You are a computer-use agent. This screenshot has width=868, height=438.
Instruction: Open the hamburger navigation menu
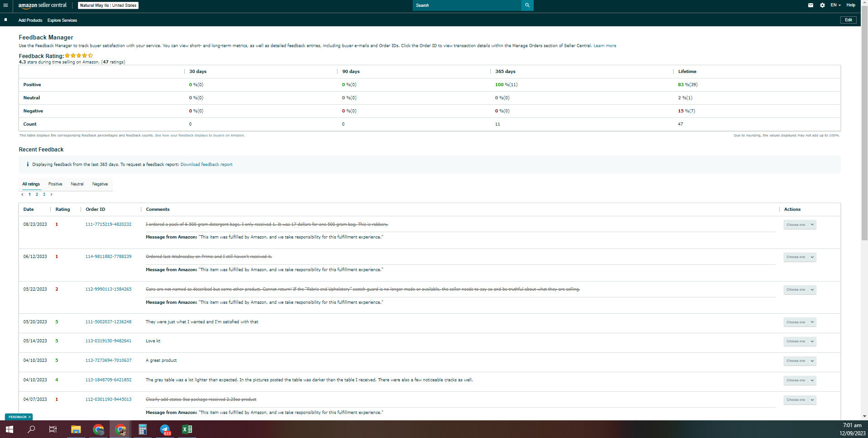[5, 5]
